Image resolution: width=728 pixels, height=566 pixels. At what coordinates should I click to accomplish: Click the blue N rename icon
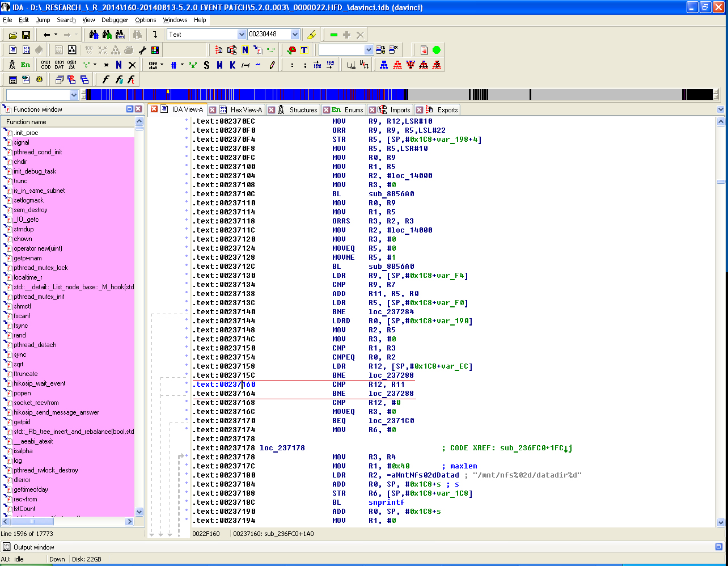click(x=118, y=65)
